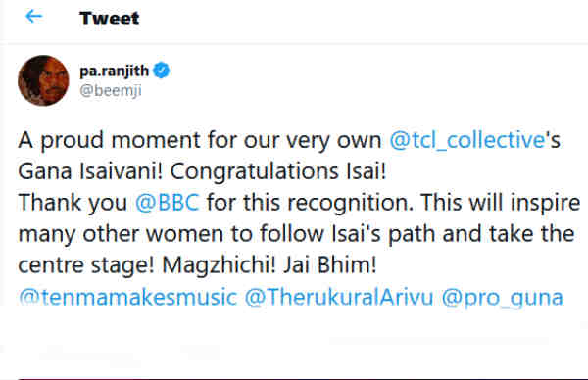This screenshot has width=588, height=380.
Task: Open the pa.ranjith display name
Action: [x=114, y=71]
